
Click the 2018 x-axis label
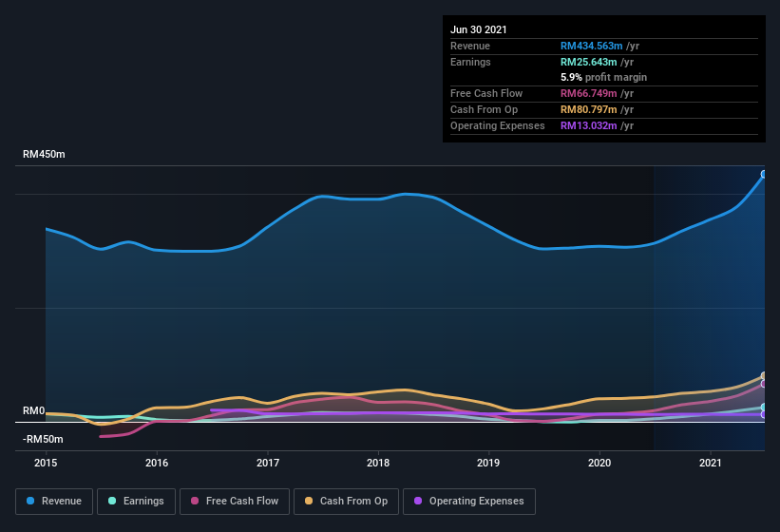[x=378, y=463]
